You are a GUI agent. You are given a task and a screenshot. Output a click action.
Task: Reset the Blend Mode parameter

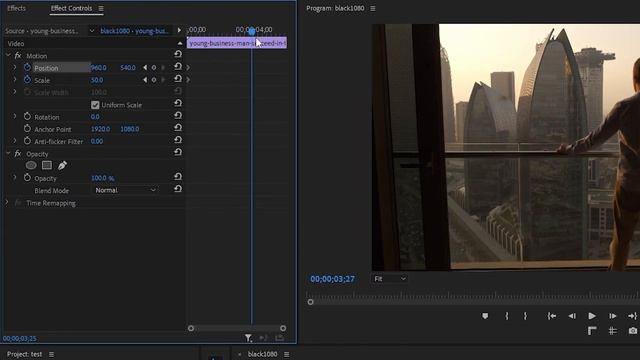(x=178, y=189)
